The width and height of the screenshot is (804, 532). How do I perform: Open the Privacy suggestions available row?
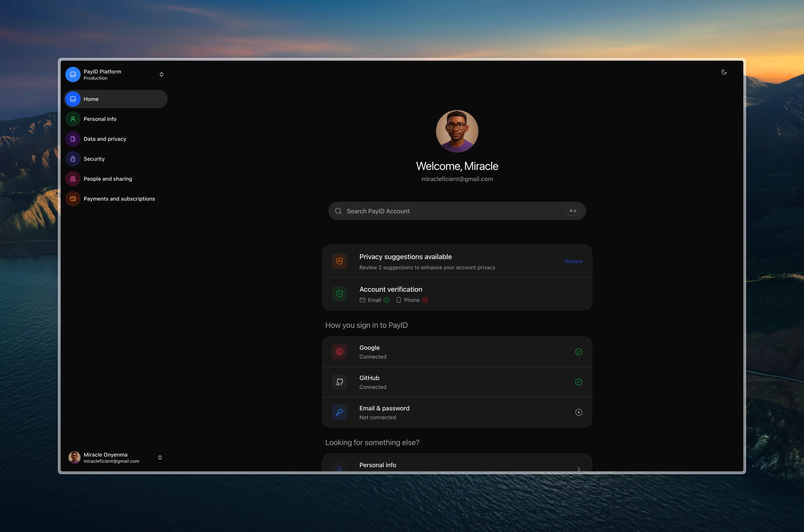457,261
